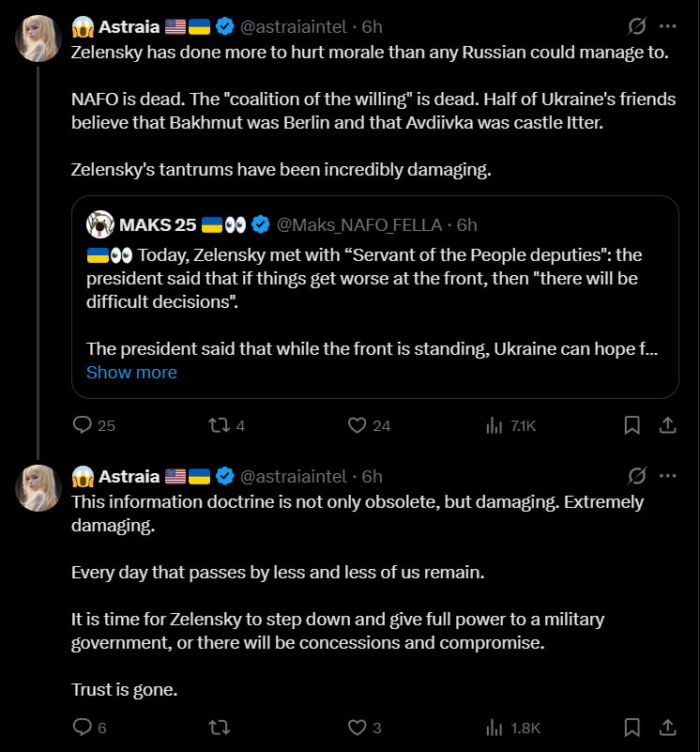This screenshot has width=700, height=752.
Task: Bookmark the first Astraia tweet
Action: point(632,425)
